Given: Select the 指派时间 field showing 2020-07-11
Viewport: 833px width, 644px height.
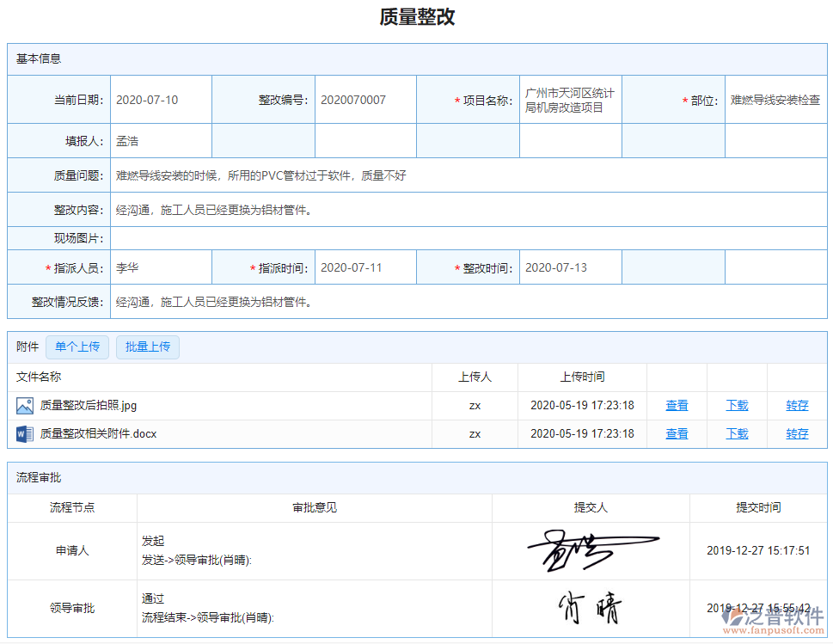Looking at the screenshot, I should coord(364,267).
